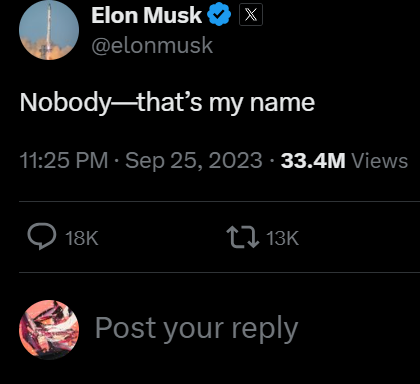Open the Elon Musk display name
This screenshot has width=420, height=384.
click(x=147, y=15)
